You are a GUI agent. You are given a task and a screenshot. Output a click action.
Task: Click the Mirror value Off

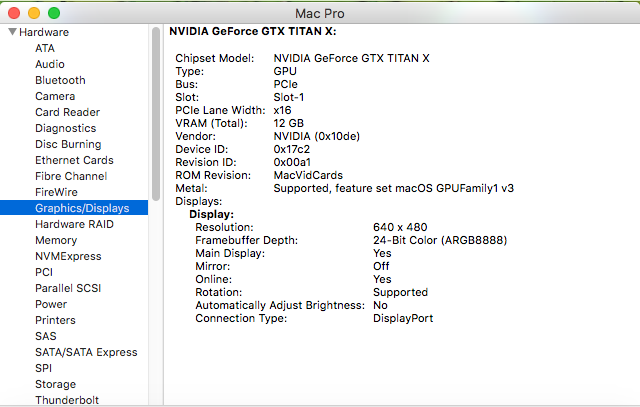381,266
